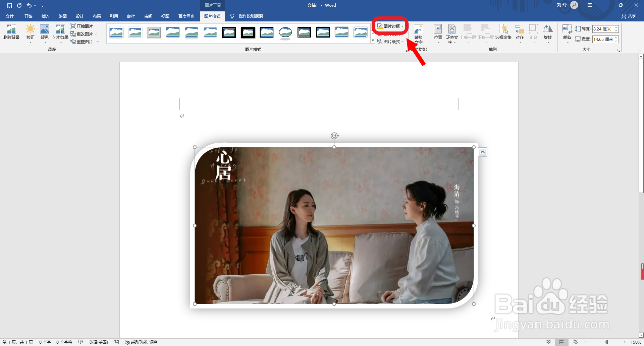This screenshot has height=346, width=644.
Task: Click the Save icon in the quick access toolbar
Action: 10,5
